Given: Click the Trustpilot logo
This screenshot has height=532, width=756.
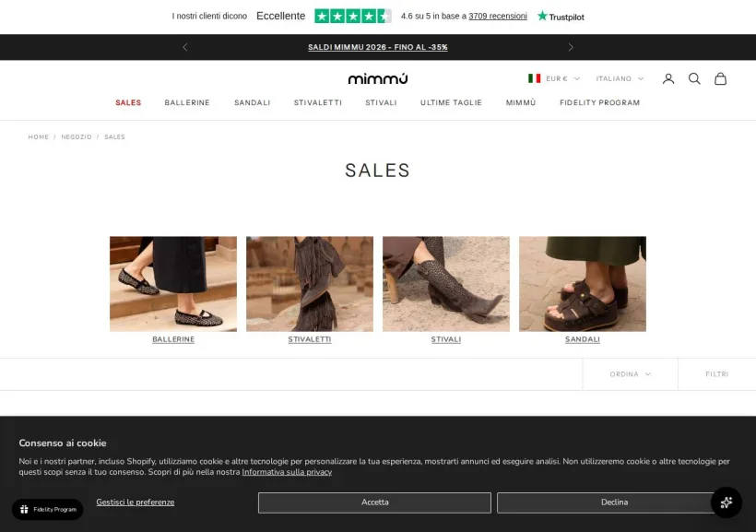Looking at the screenshot, I should click(x=561, y=17).
